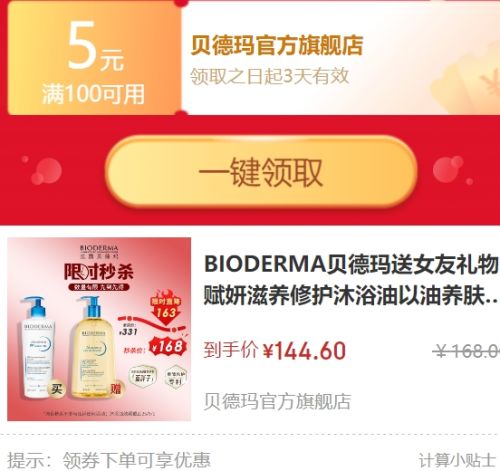Open the BIODERMA贝德玛送女友礼物 product title
This screenshot has height=471, width=500.
[352, 279]
